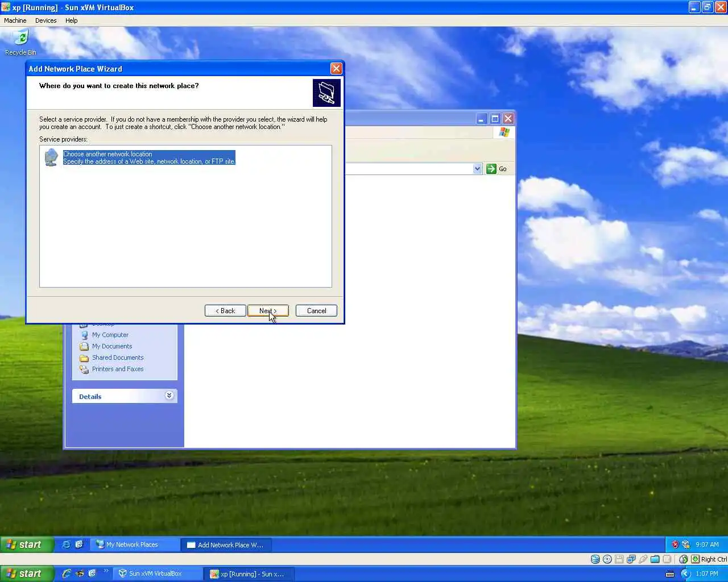Click VirtualBox floppy status icon
Viewport: 728px width, 582px height.
619,559
